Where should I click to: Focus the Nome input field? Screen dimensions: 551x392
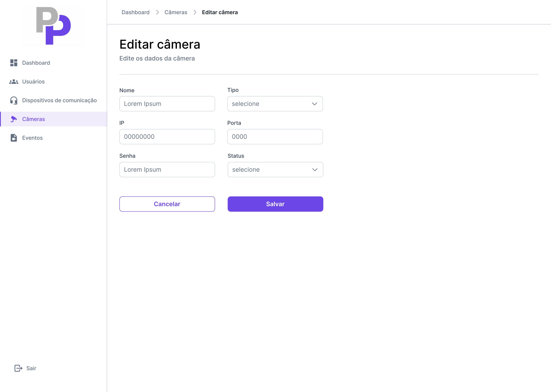point(167,104)
